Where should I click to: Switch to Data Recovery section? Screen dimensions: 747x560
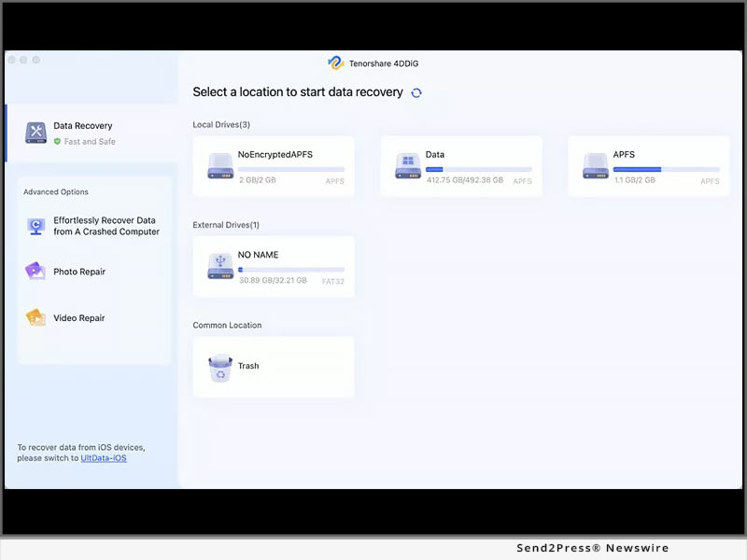pyautogui.click(x=83, y=126)
